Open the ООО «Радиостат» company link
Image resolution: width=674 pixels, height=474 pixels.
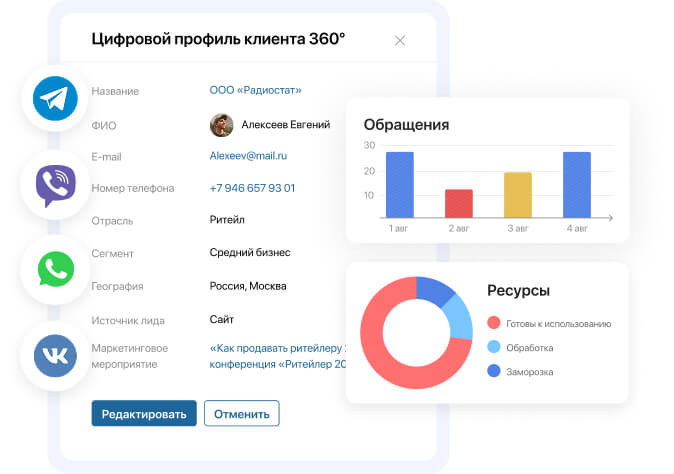255,90
